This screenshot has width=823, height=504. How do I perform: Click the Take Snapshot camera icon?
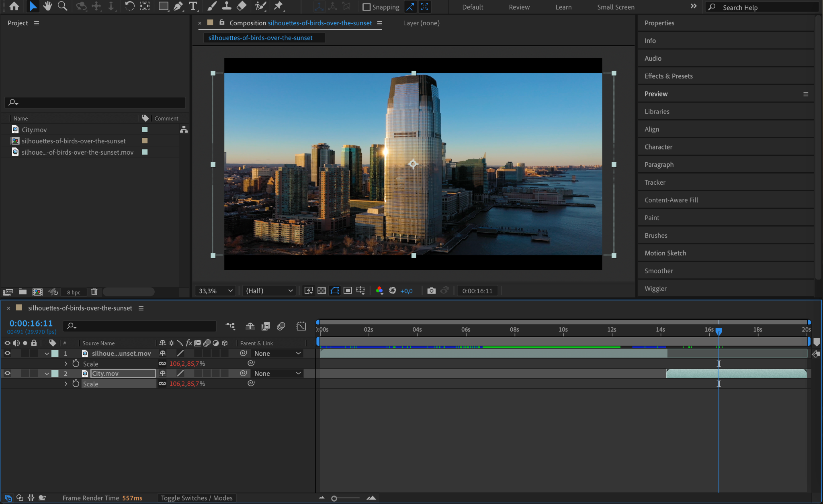431,291
